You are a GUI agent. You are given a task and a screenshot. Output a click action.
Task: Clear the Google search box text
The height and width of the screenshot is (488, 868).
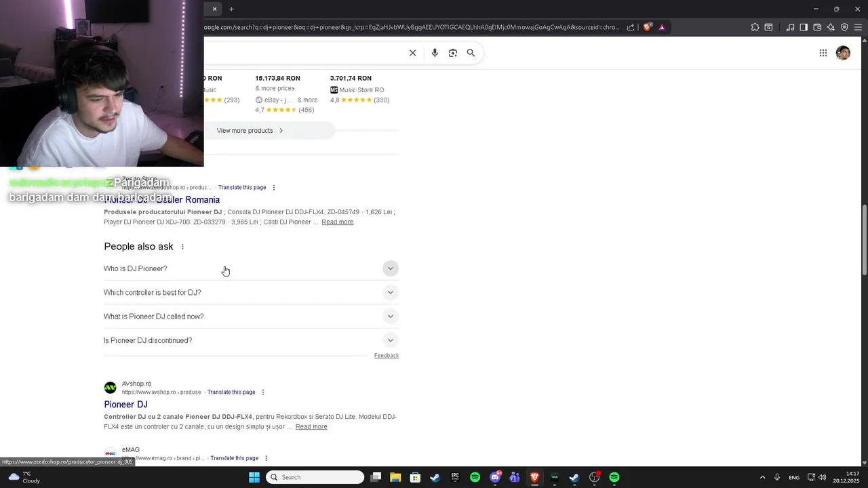pos(412,53)
